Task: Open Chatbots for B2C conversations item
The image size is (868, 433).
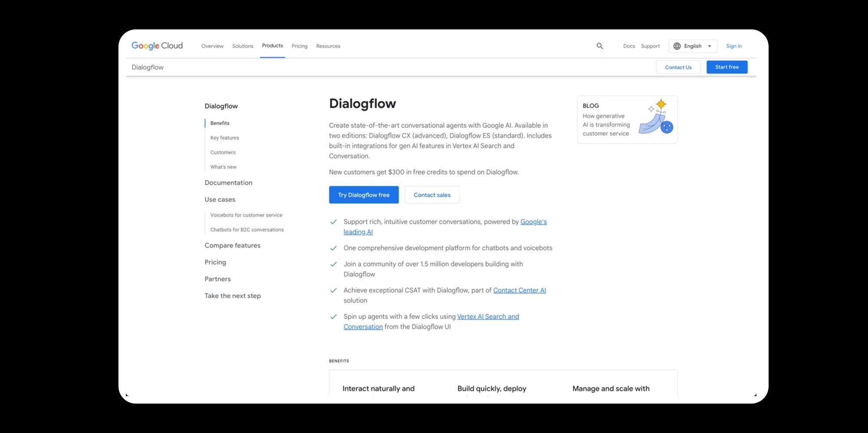Action: click(247, 230)
